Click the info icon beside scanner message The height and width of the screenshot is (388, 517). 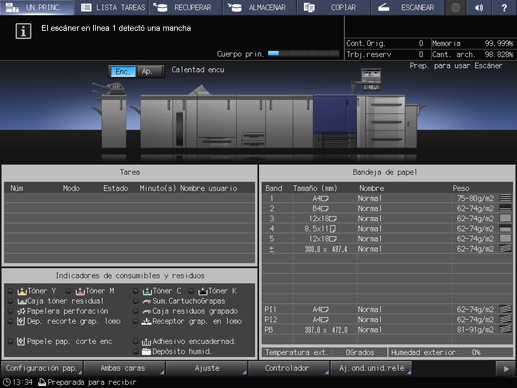tap(23, 31)
